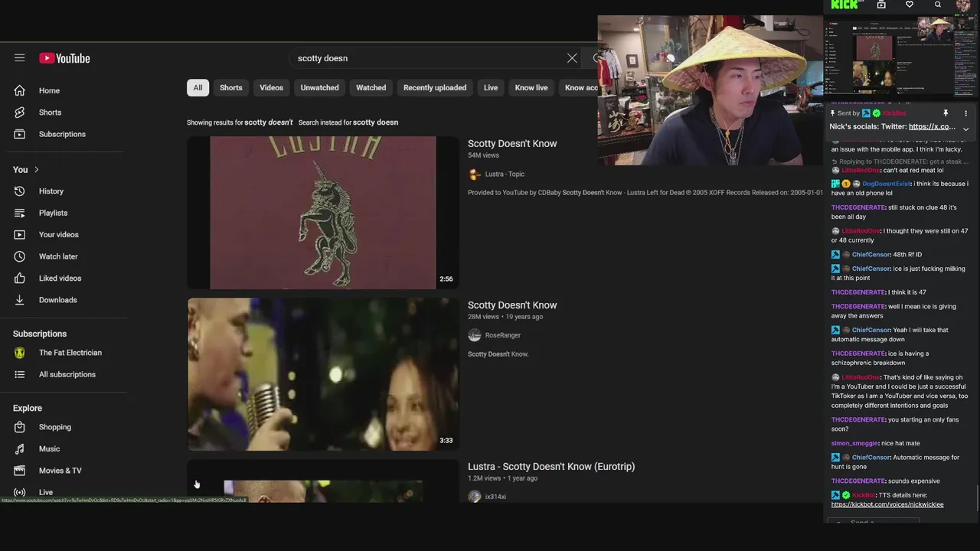This screenshot has width=980, height=551.
Task: Open the Kick profile avatar
Action: (964, 5)
